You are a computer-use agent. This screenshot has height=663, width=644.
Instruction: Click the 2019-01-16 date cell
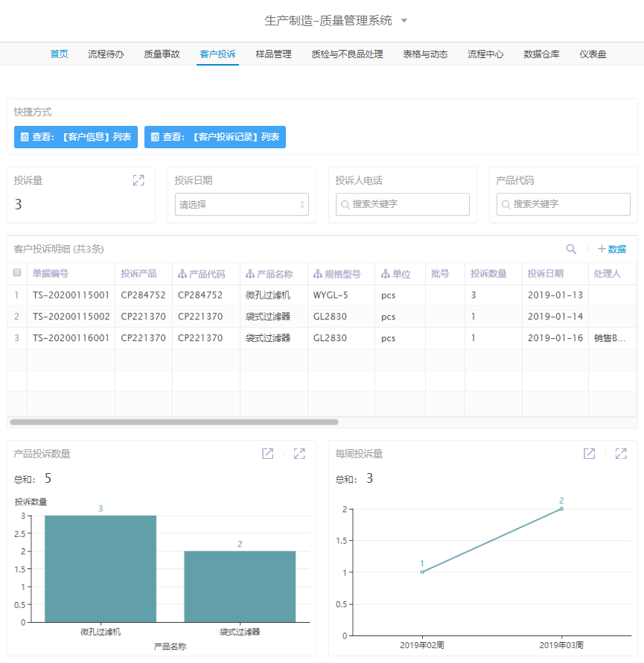click(555, 338)
